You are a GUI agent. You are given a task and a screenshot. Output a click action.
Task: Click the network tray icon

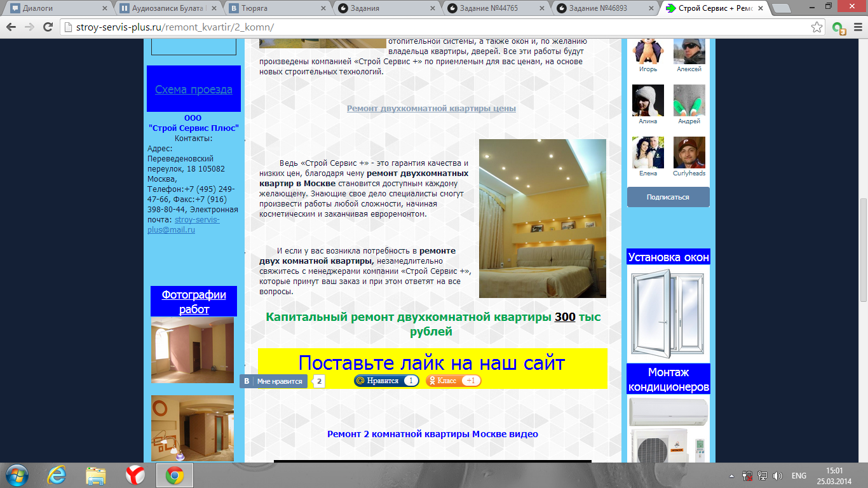click(763, 476)
